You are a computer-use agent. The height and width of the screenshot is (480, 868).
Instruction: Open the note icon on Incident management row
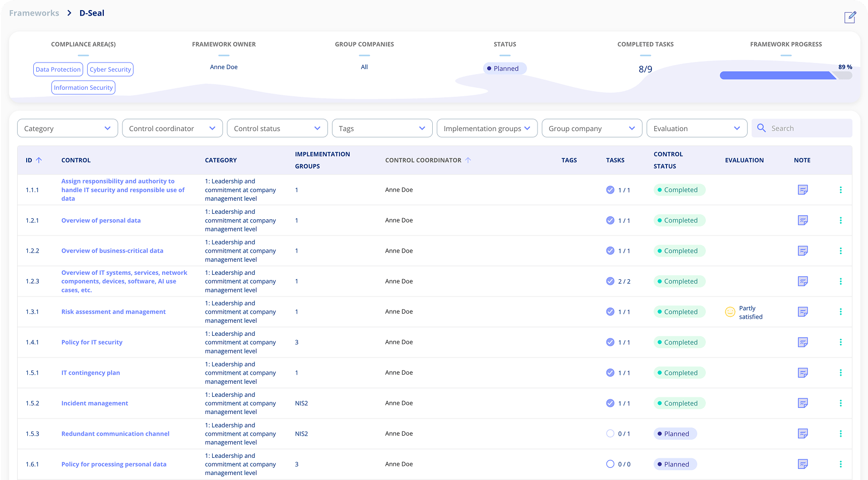pos(803,403)
